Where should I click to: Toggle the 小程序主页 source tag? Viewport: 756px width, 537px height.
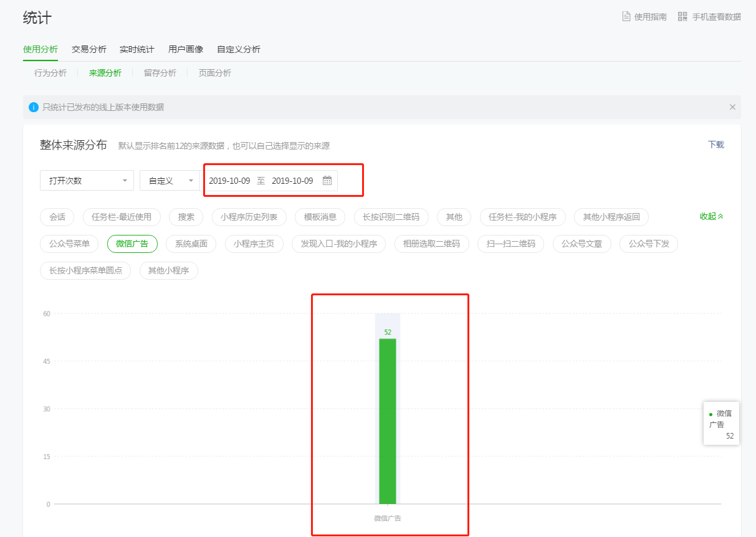tap(254, 244)
